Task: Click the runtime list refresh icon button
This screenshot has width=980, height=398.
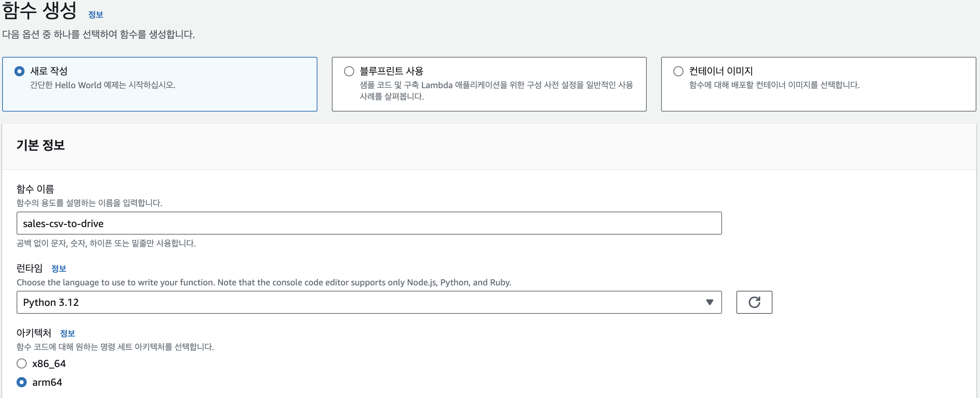Action: coord(754,302)
